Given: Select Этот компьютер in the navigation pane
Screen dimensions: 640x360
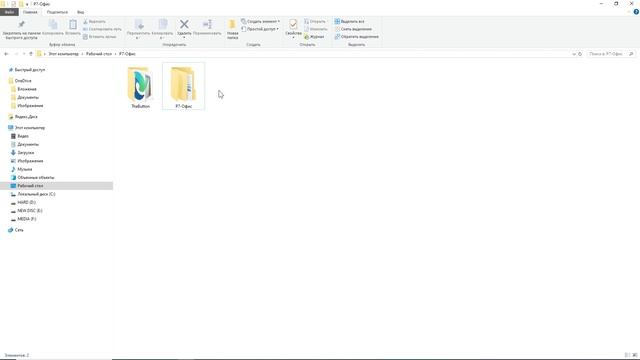Looking at the screenshot, I should pyautogui.click(x=29, y=128).
